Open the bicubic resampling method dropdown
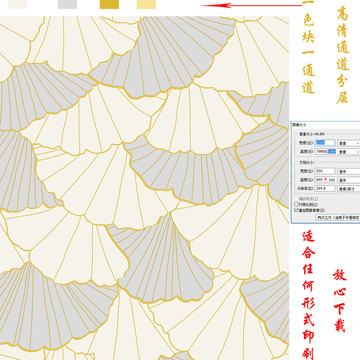This screenshot has width=360, height=360. pos(338,217)
